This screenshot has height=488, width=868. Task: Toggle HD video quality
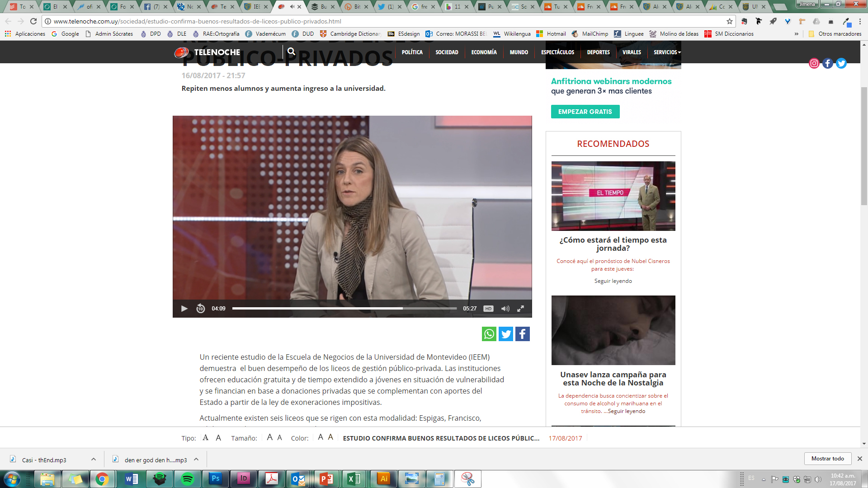488,309
